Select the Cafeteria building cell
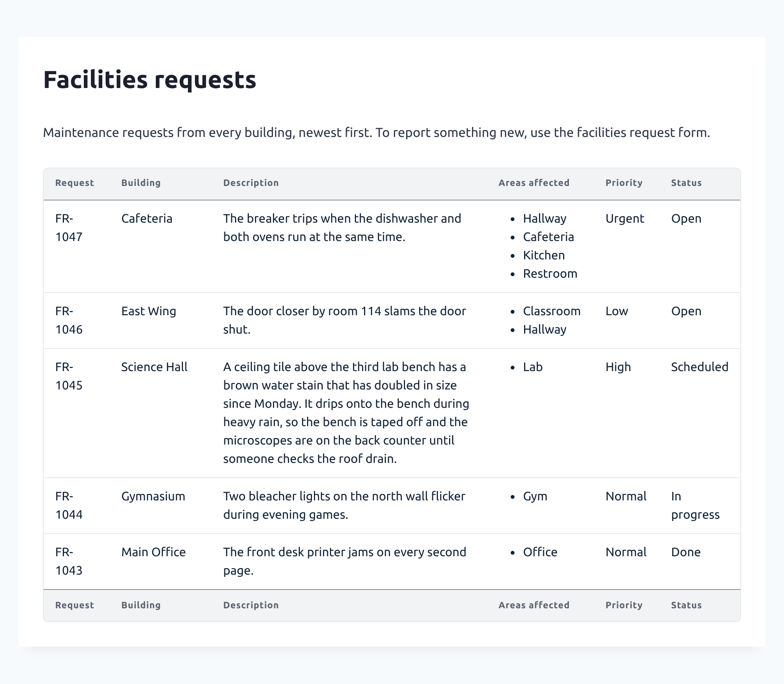The height and width of the screenshot is (684, 784). pyautogui.click(x=147, y=218)
